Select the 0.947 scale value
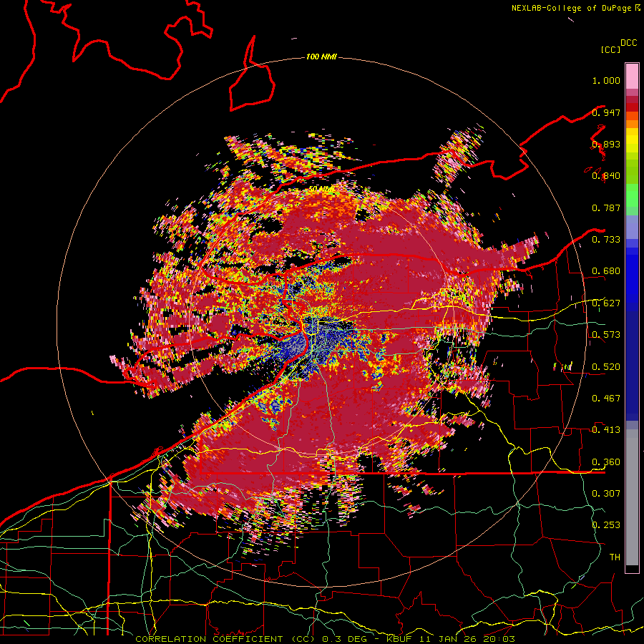Viewport: 644px width, 644px height. point(606,112)
